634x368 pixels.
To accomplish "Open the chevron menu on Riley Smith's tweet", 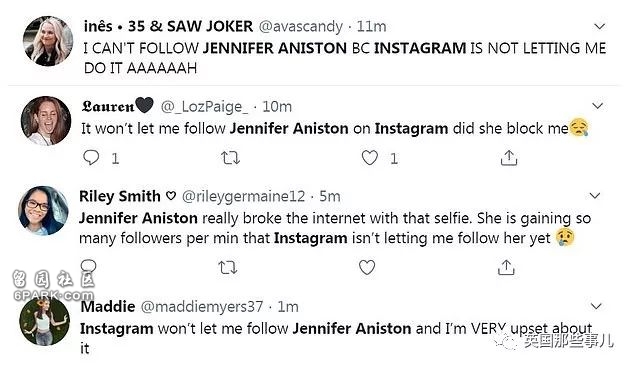I will point(594,196).
